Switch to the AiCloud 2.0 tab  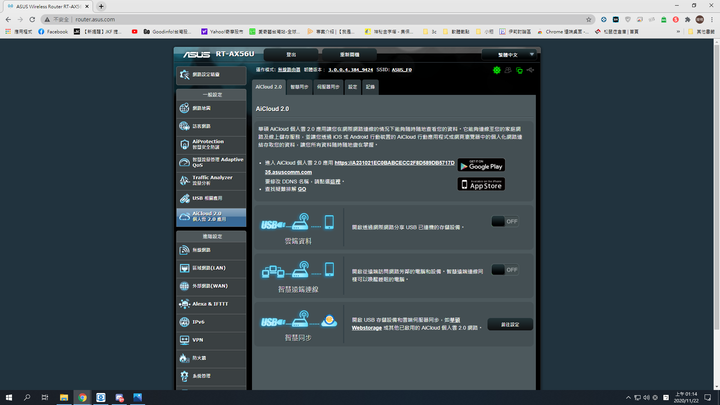click(x=269, y=87)
